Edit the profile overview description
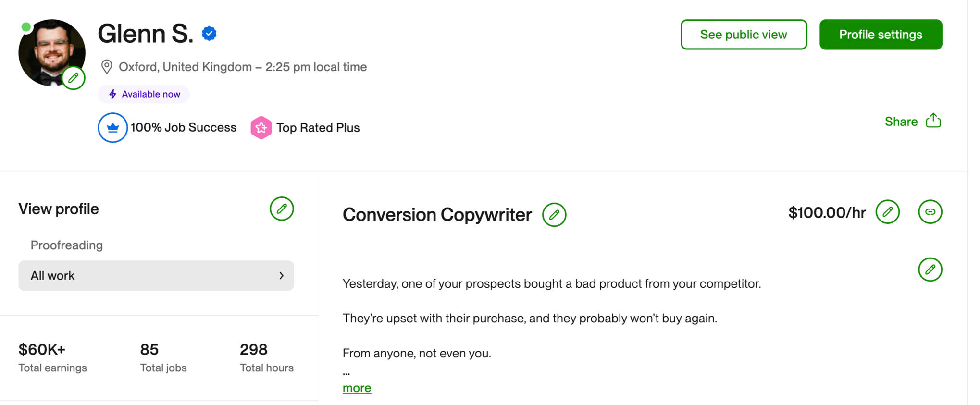Screen dimensions: 980x405 coord(930,270)
